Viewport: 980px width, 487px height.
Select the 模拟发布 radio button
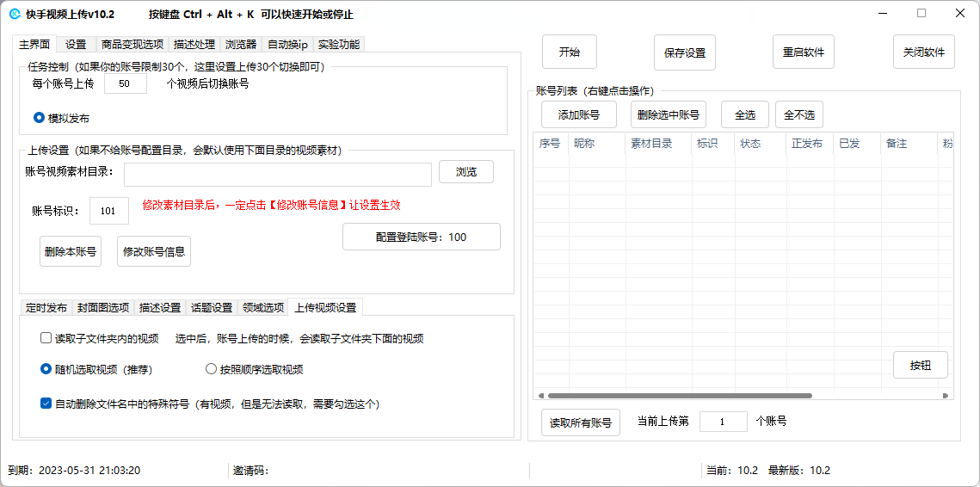[40, 118]
